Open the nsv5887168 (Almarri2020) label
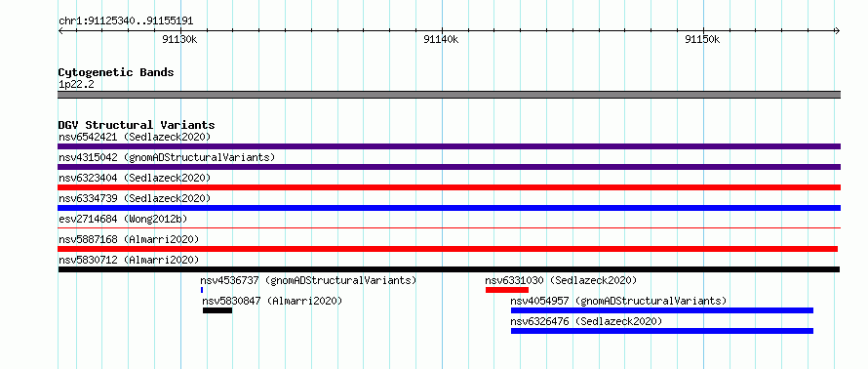868x369 pixels. [129, 239]
